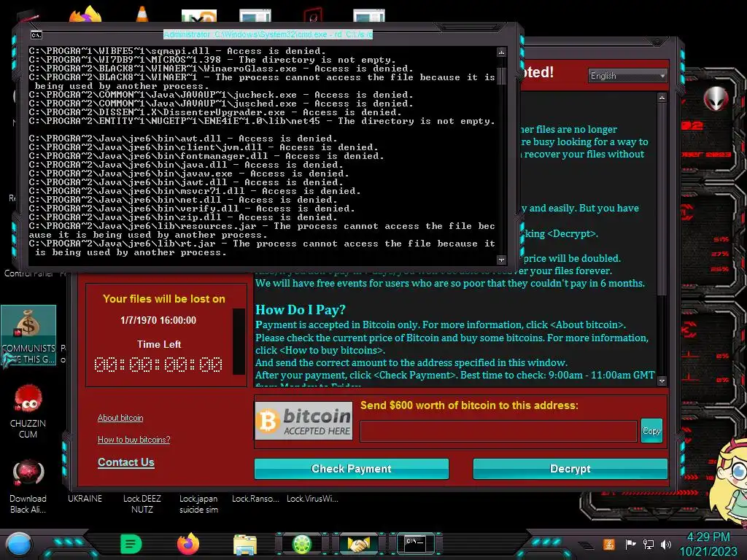Click the volume speaker tray icon
This screenshot has width=747, height=560.
tap(666, 544)
